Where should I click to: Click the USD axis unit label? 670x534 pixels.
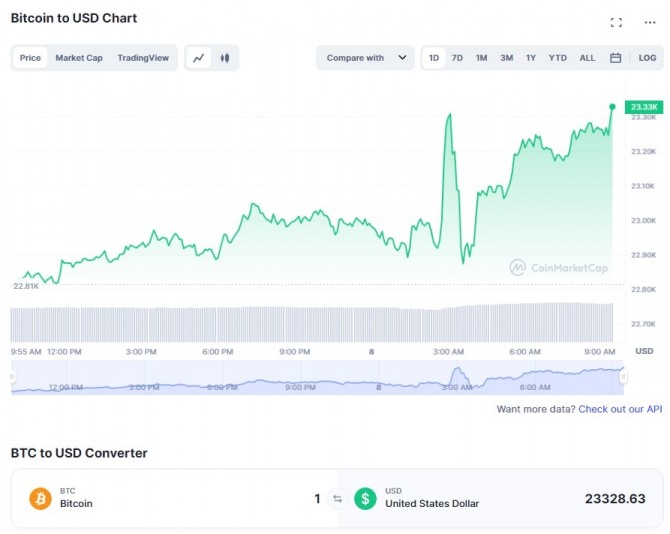pyautogui.click(x=644, y=351)
